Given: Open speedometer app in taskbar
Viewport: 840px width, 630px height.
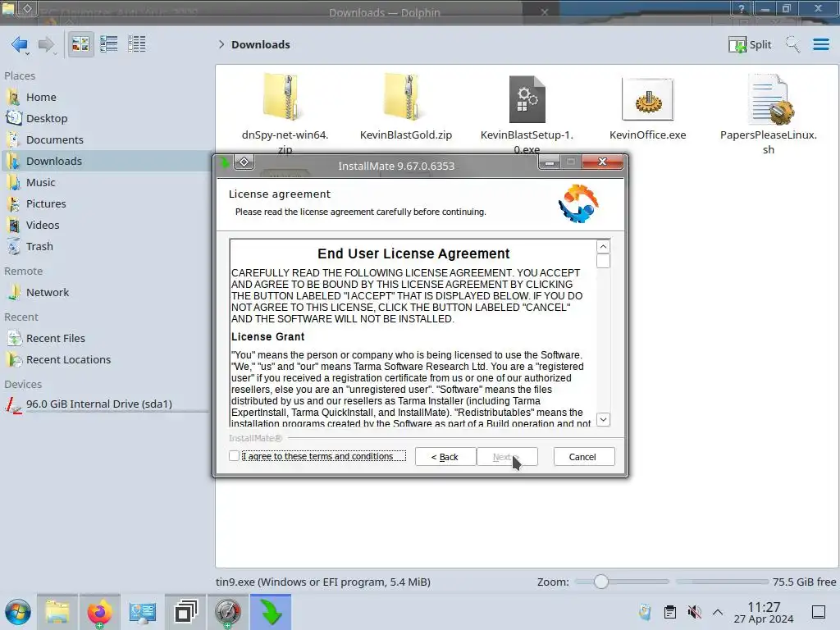Looking at the screenshot, I should pyautogui.click(x=228, y=612).
